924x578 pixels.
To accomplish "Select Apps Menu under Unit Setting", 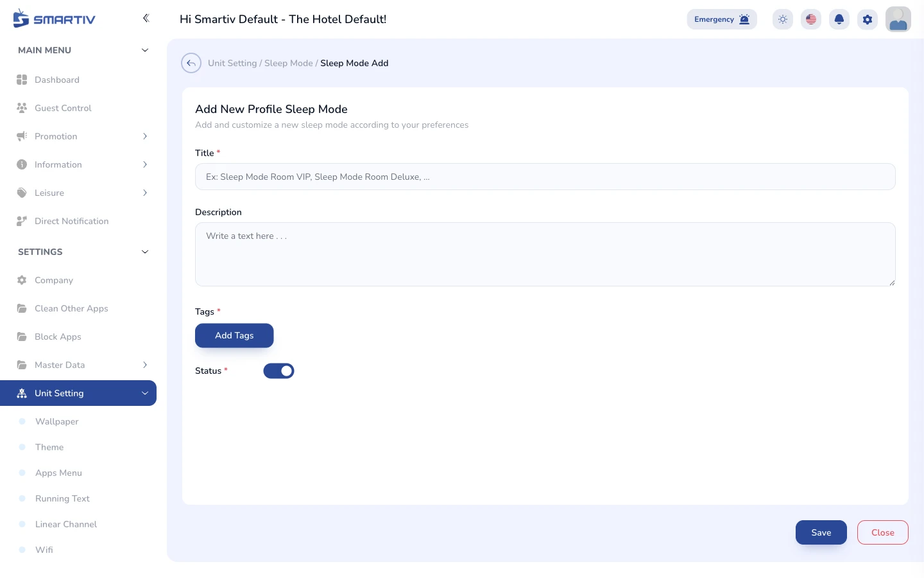I will [58, 473].
